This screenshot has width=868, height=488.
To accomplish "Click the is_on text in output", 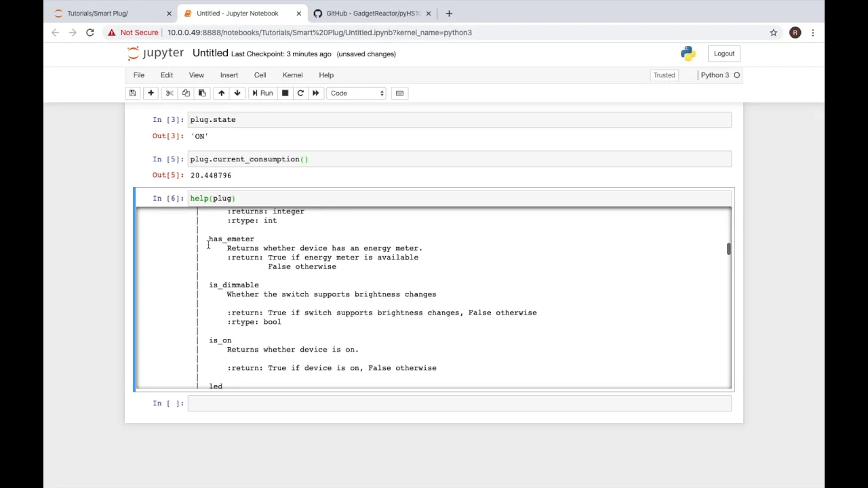I will pos(220,340).
